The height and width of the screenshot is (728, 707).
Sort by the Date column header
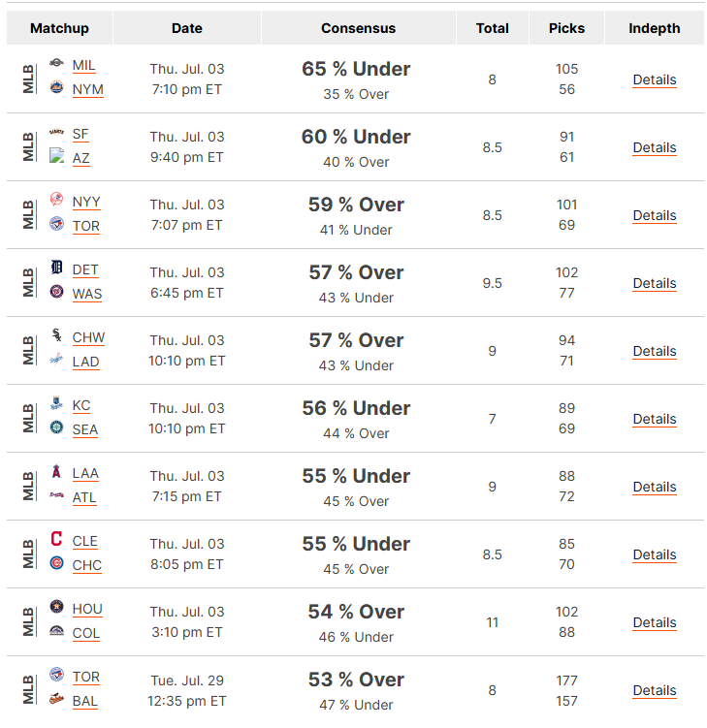[187, 28]
